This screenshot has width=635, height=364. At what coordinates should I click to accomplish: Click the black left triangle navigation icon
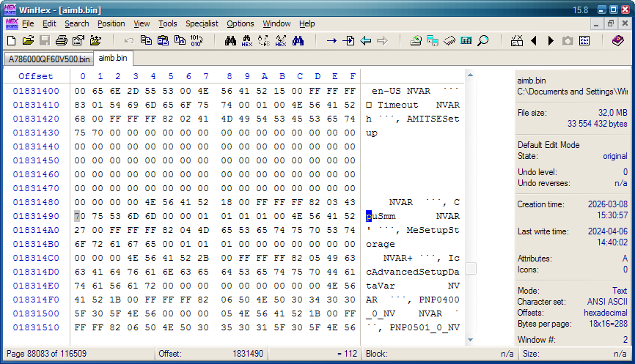534,40
